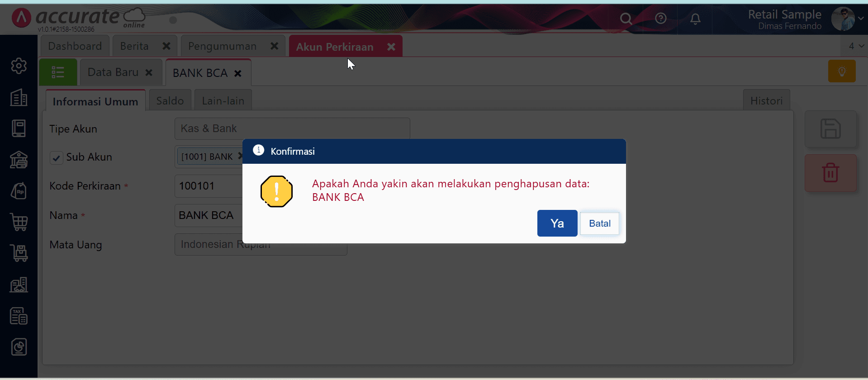Open the cash and bank sidebar icon
The height and width of the screenshot is (380, 868).
point(19,160)
